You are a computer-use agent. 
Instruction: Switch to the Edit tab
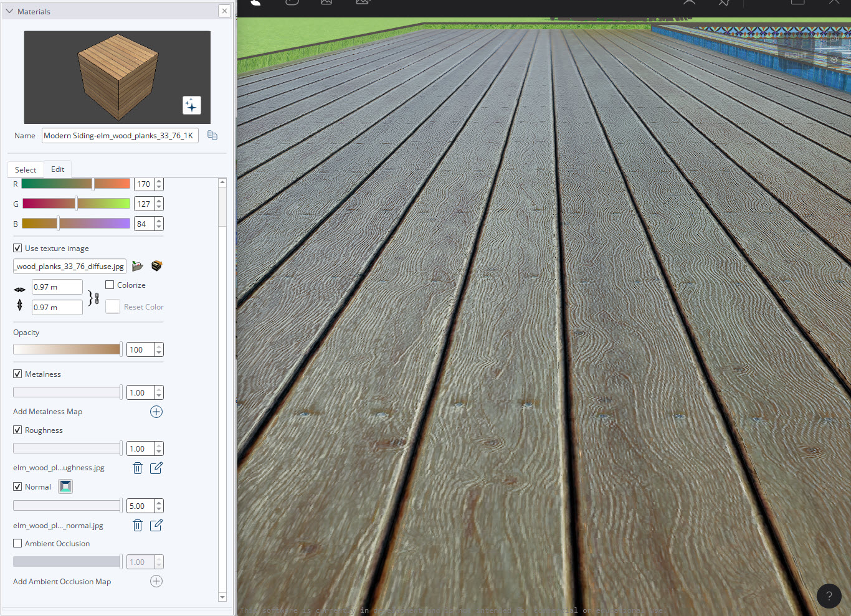(57, 169)
